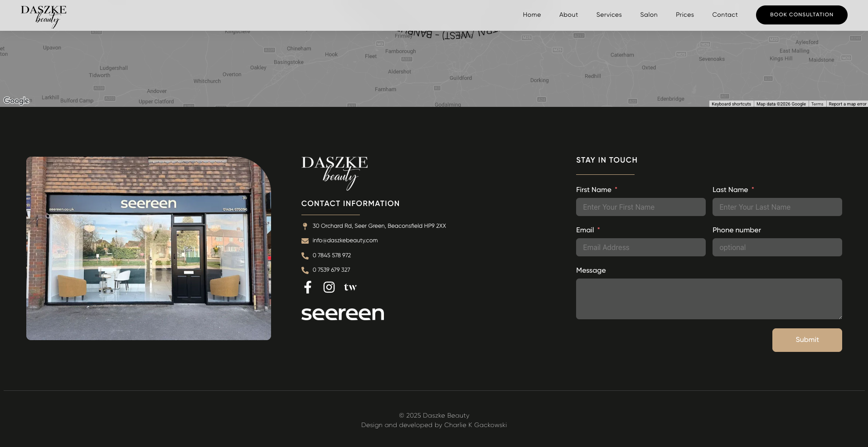Focus the Last Name input field
The width and height of the screenshot is (868, 447).
777,207
